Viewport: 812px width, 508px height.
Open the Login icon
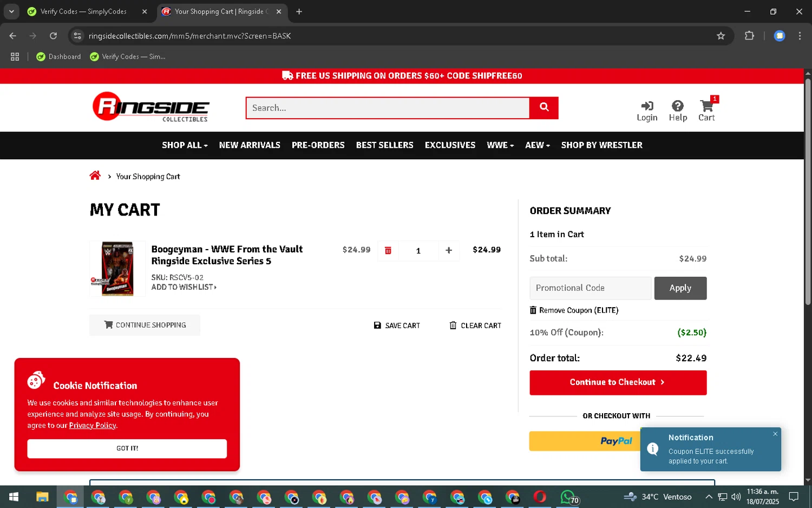coord(647,111)
